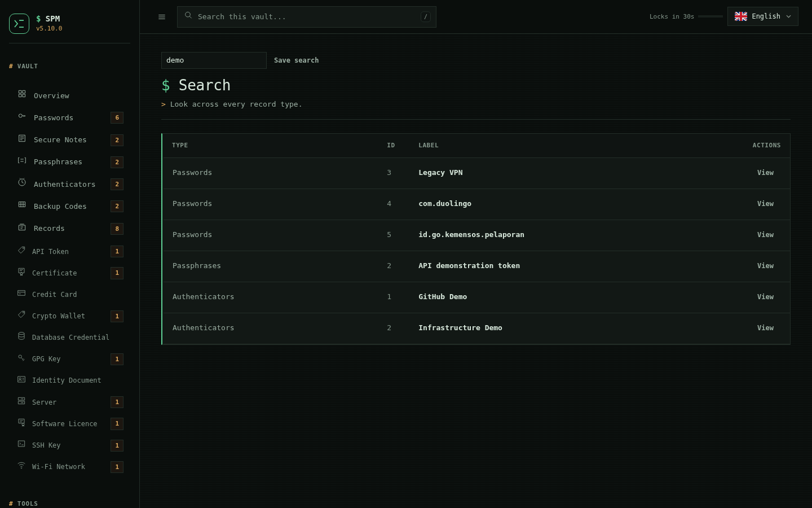The width and height of the screenshot is (812, 508).
Task: Click the Wi-Fi icon beside Wi-Fi Network
Action: (21, 465)
